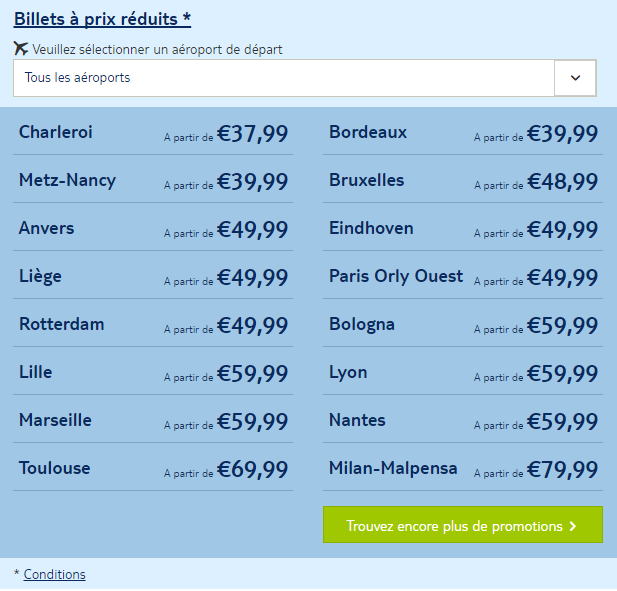Select the Toulouse fare at €69,99
Viewport: 617px width, 591px height.
tap(153, 467)
